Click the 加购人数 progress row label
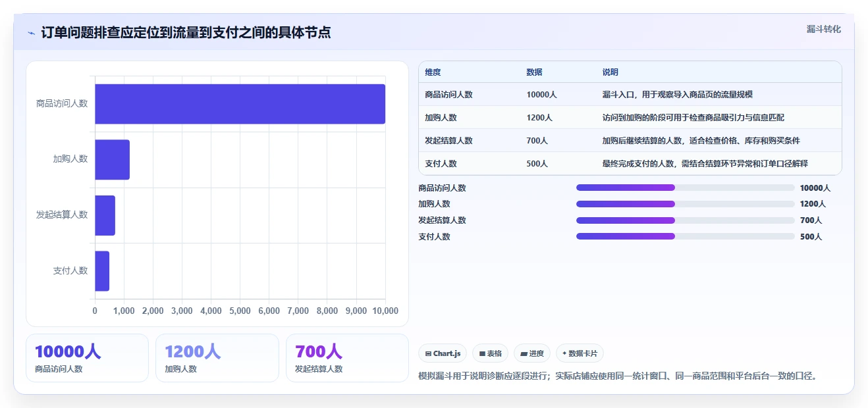868x408 pixels. click(x=434, y=204)
